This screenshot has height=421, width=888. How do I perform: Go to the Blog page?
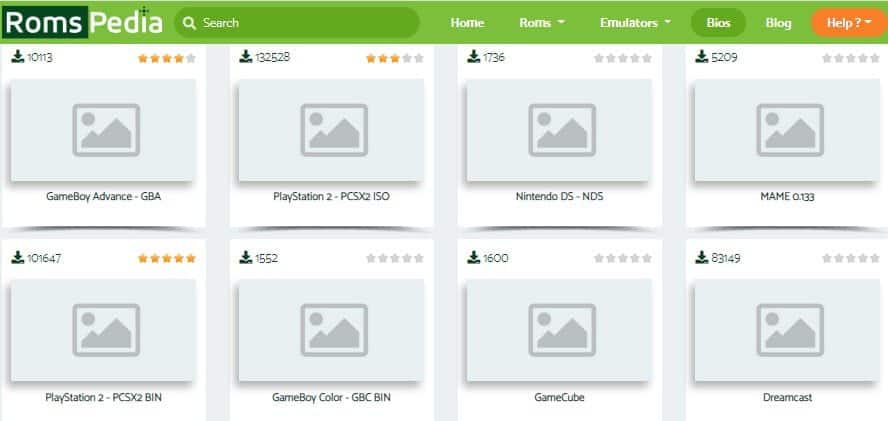tap(778, 23)
